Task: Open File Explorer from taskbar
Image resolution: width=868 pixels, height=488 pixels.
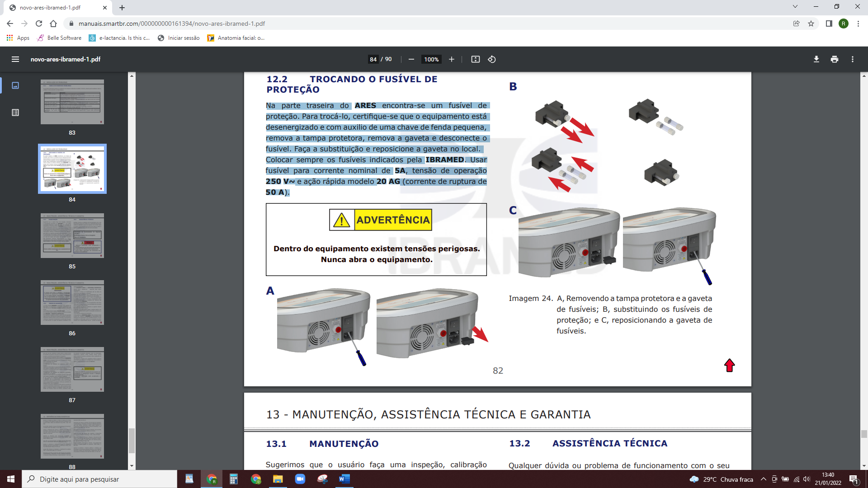Action: [x=278, y=479]
